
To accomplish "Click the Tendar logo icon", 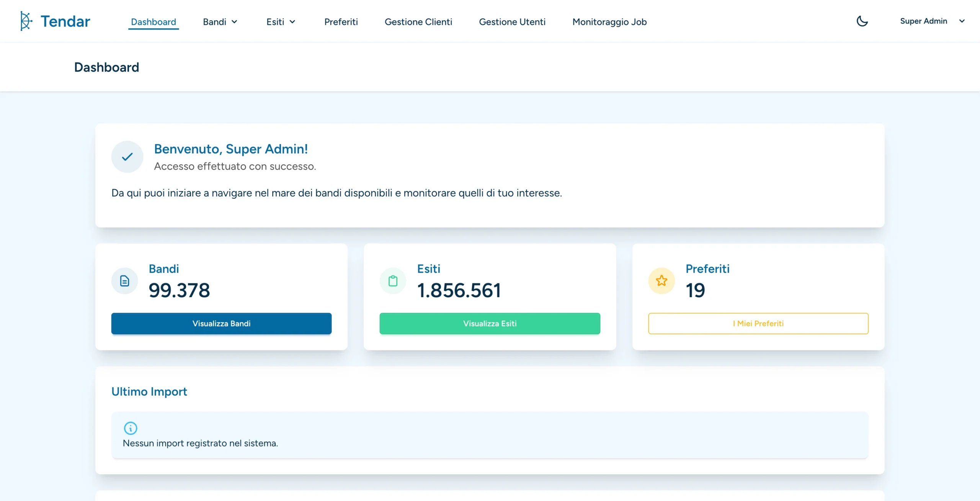I will [25, 21].
